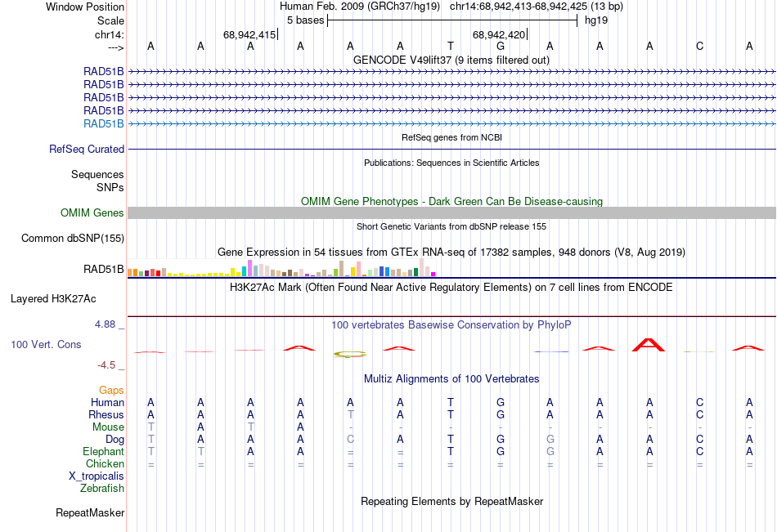Click the "chr14:" ruler label
The height and width of the screenshot is (532, 777).
[x=109, y=34]
